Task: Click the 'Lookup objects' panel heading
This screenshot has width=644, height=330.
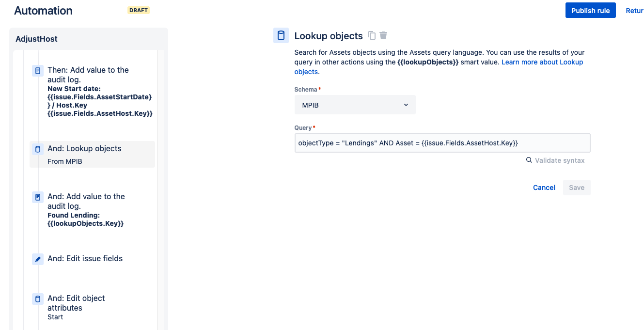Action: pos(329,36)
